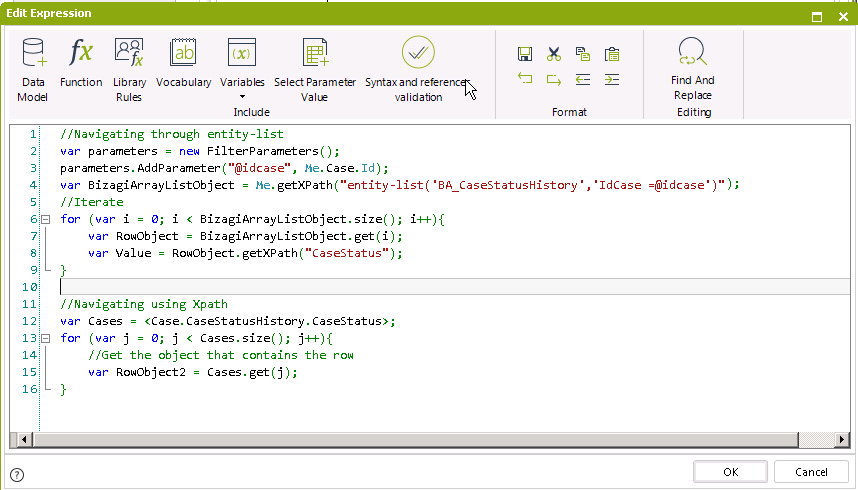Decrease indent of code
This screenshot has width=858, height=490.
point(583,79)
